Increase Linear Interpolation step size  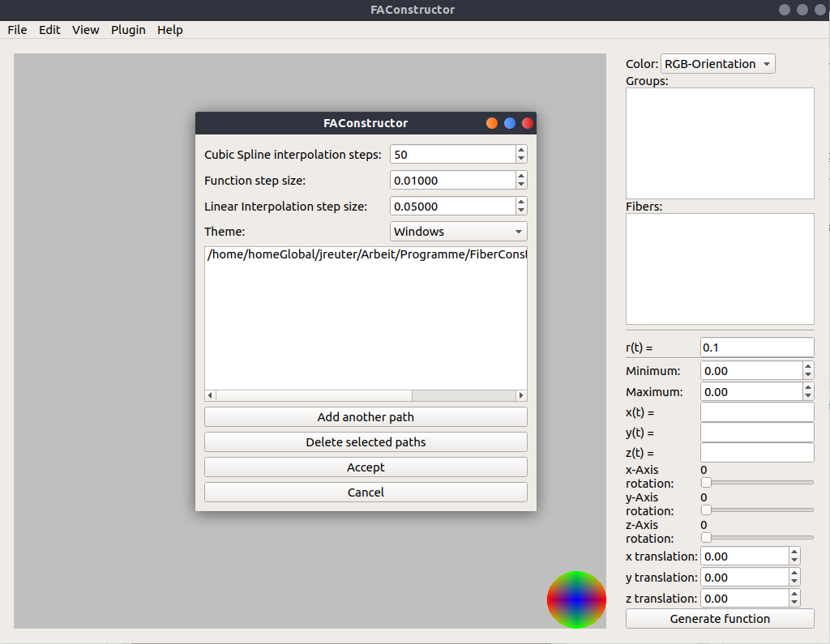point(521,202)
